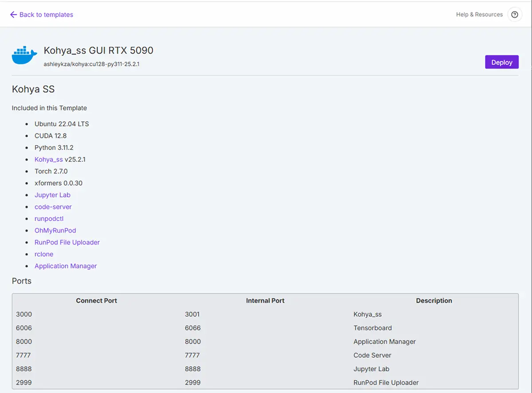Select the Torch 2.7.0 list item

pyautogui.click(x=51, y=171)
